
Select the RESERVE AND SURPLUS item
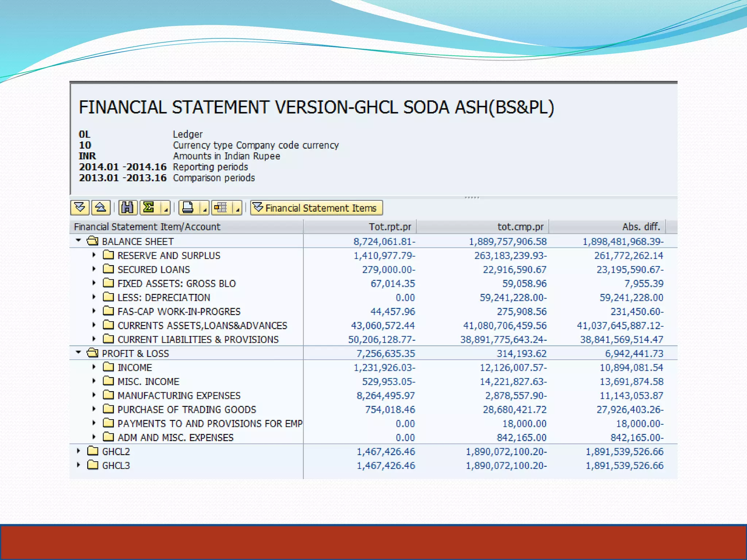pos(169,256)
